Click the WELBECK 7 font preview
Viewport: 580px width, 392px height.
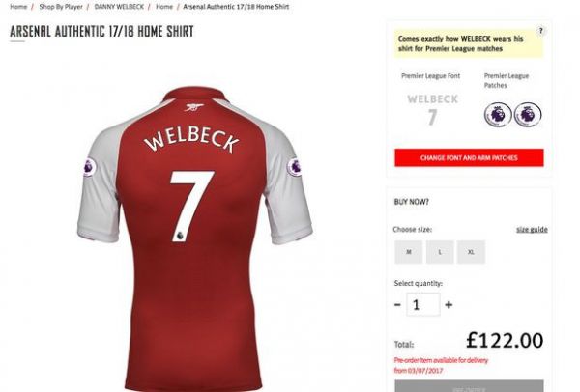pos(432,109)
